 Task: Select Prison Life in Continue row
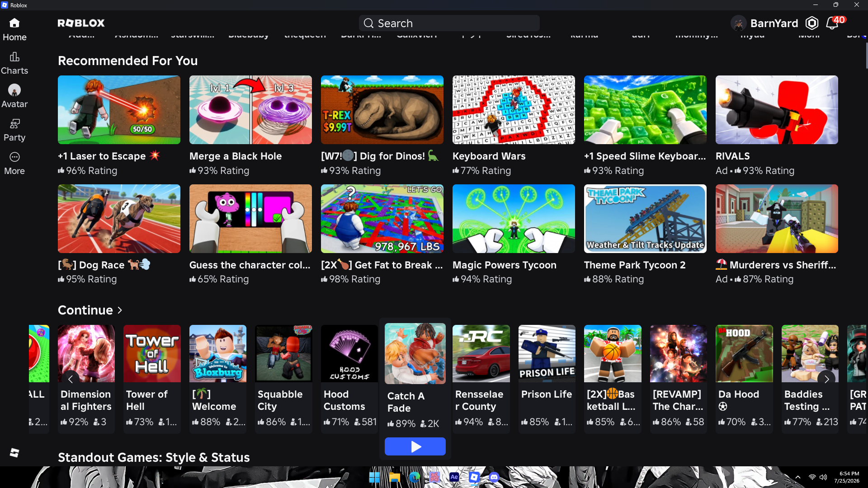point(547,379)
